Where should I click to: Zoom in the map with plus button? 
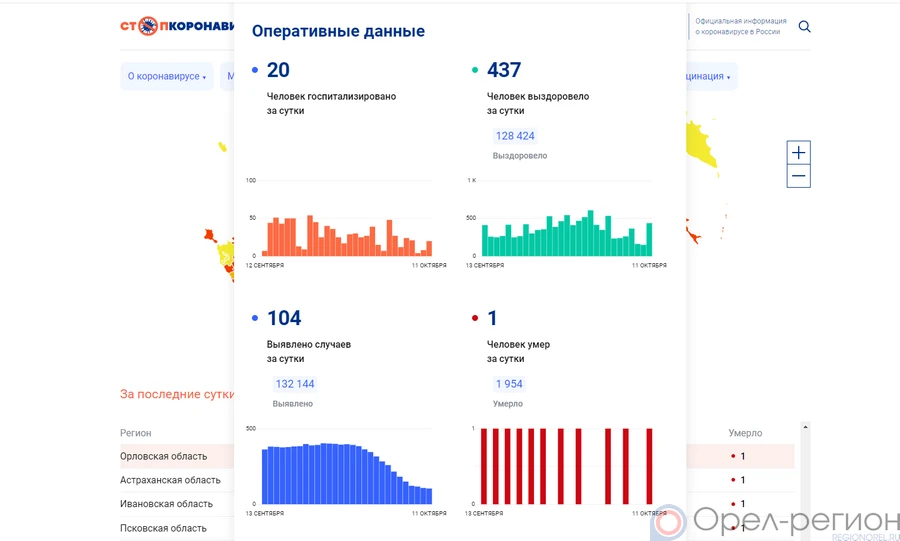(798, 153)
